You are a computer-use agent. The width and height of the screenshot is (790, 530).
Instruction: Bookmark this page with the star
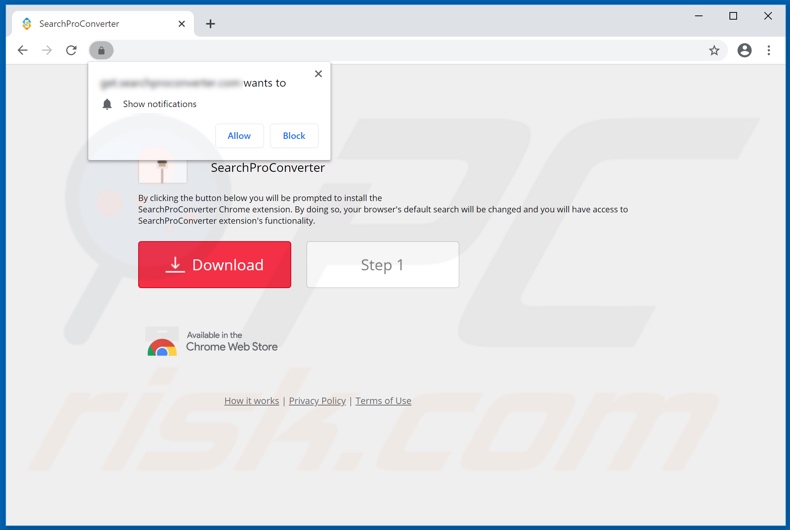tap(714, 50)
